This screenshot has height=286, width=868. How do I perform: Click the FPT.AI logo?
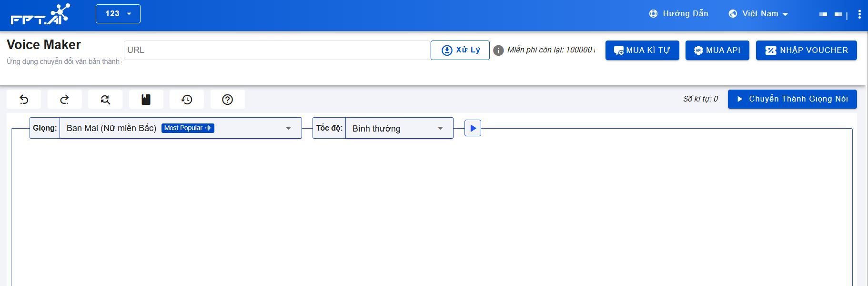(x=40, y=14)
